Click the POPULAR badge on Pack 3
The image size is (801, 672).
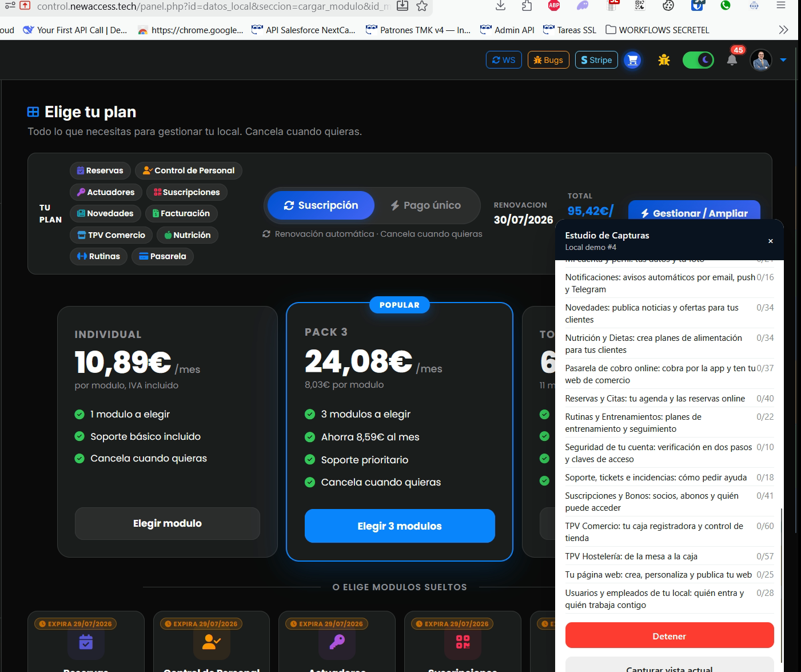(400, 305)
